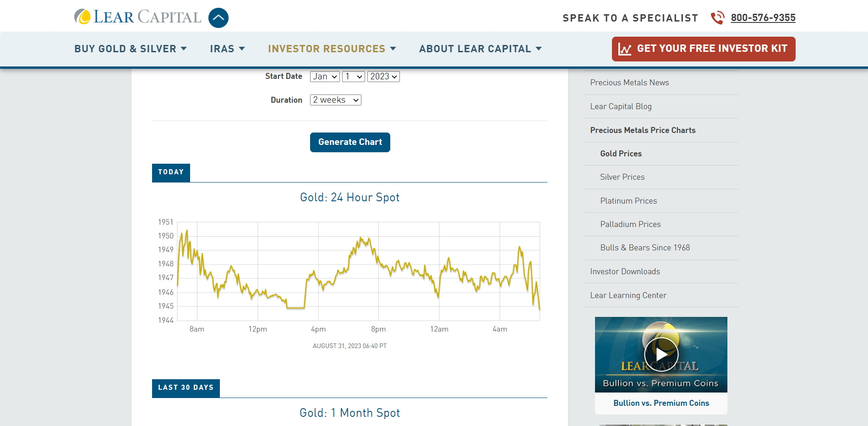Click the Bullion vs. Premium Coins video thumbnail
Viewport: 868px width, 426px height.
coord(661,354)
